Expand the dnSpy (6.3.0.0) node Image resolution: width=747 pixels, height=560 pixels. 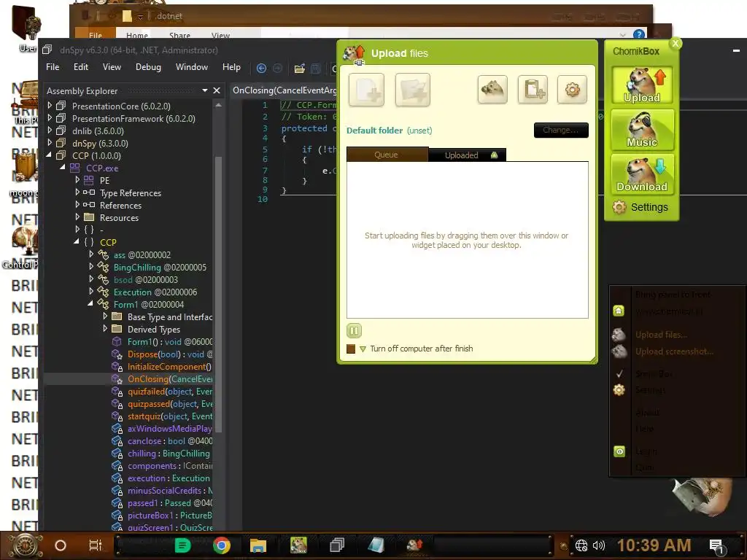50,143
